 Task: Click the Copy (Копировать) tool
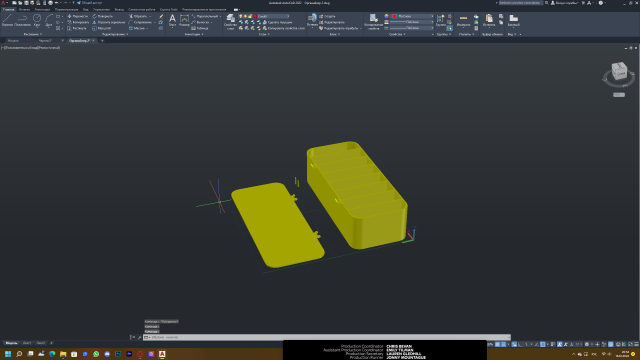coord(78,22)
